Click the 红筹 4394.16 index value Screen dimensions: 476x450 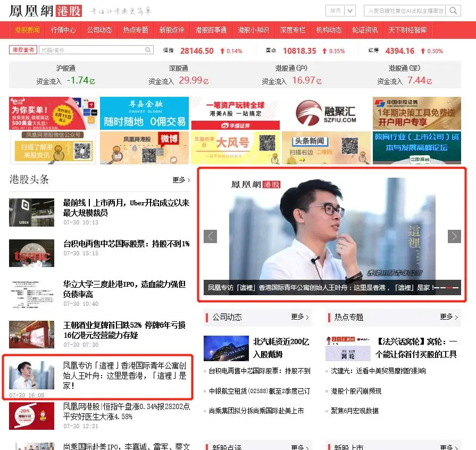(399, 51)
